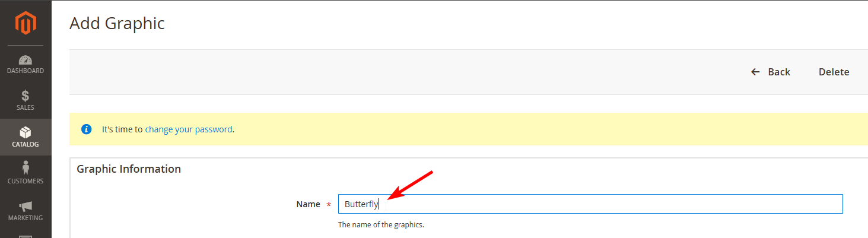Click the Dashboard gauge icon
Viewport: 868px width, 238px height.
tap(26, 60)
